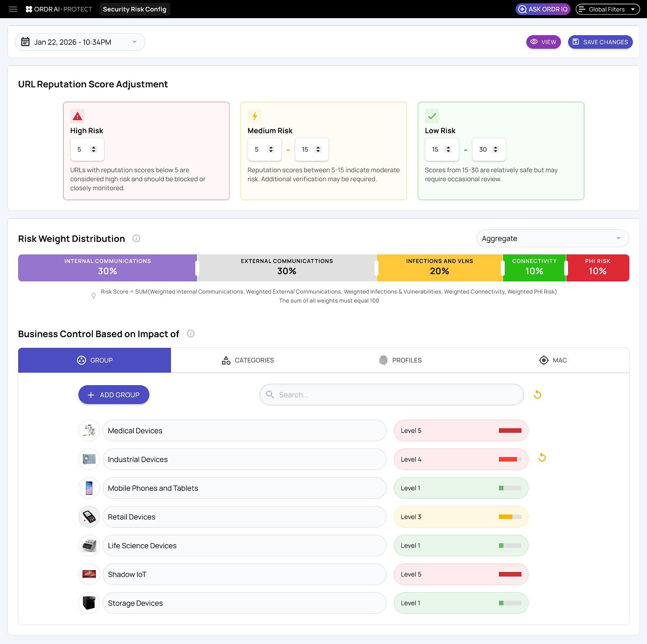Show Risk Weight Distribution info tooltip
647x644 pixels.
tap(136, 239)
